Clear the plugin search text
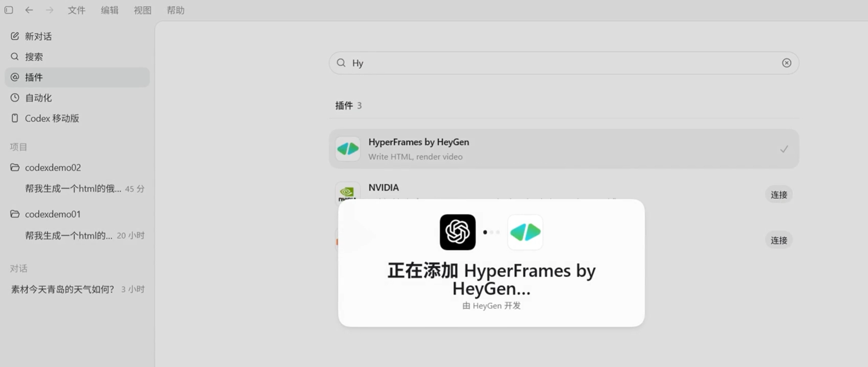 click(x=786, y=63)
